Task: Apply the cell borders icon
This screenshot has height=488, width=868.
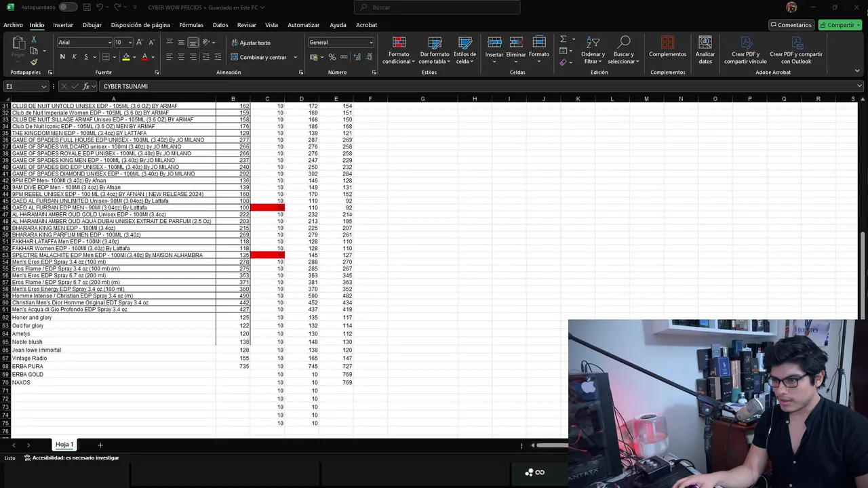Action: [x=106, y=57]
